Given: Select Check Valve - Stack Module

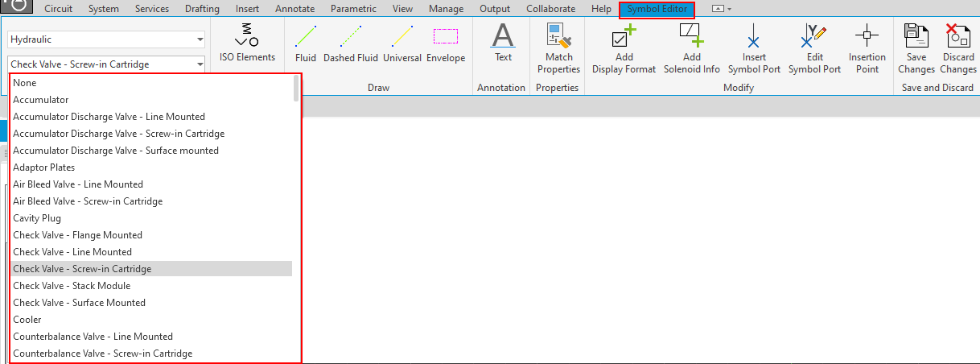Looking at the screenshot, I should point(151,286).
